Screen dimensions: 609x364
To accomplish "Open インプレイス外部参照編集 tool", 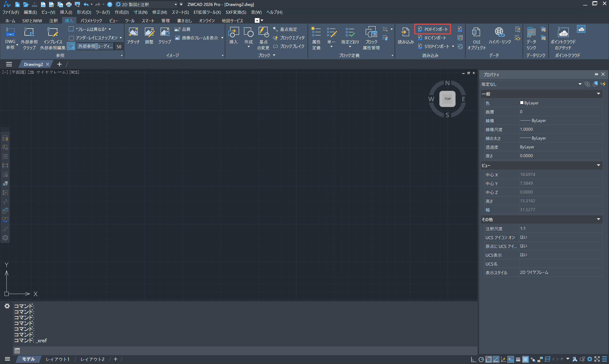I will coord(53,38).
